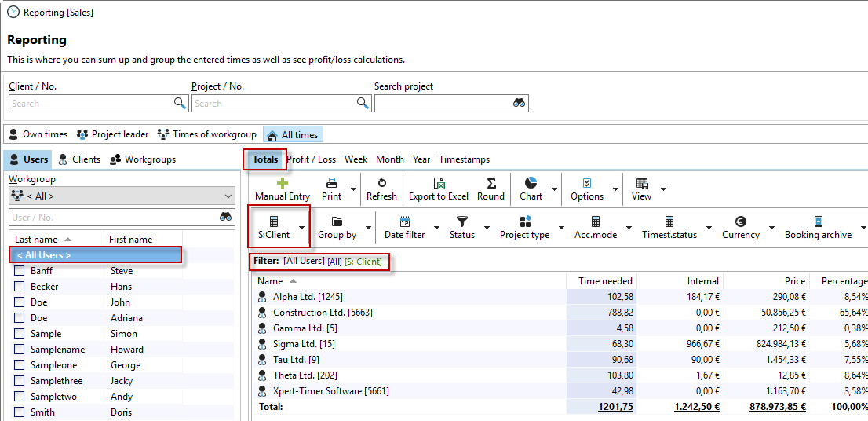This screenshot has width=868, height=421.
Task: Check the box for Banff Steve
Action: point(20,271)
